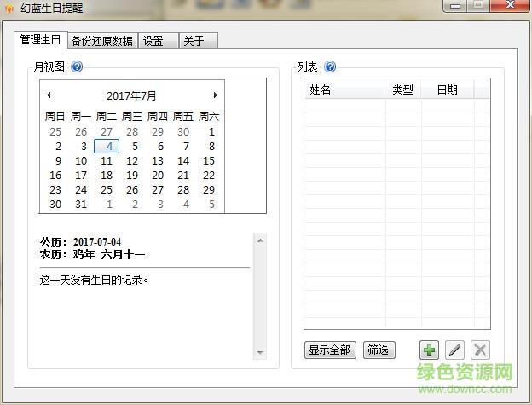Select July 1 in the calendar

coord(211,131)
